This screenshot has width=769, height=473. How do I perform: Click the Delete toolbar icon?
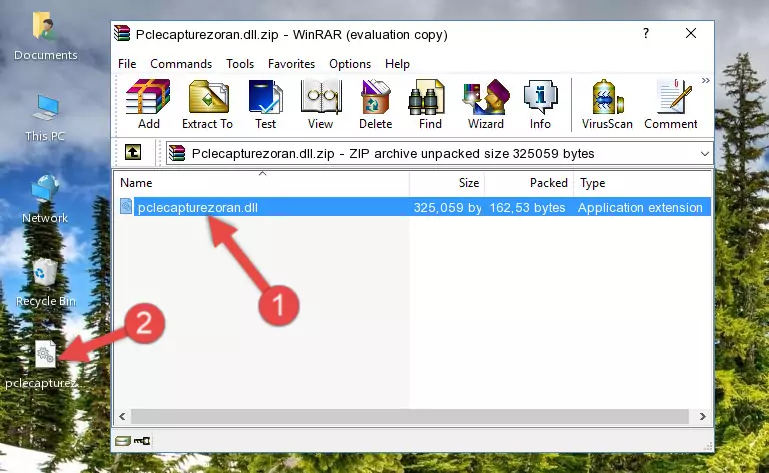[376, 105]
